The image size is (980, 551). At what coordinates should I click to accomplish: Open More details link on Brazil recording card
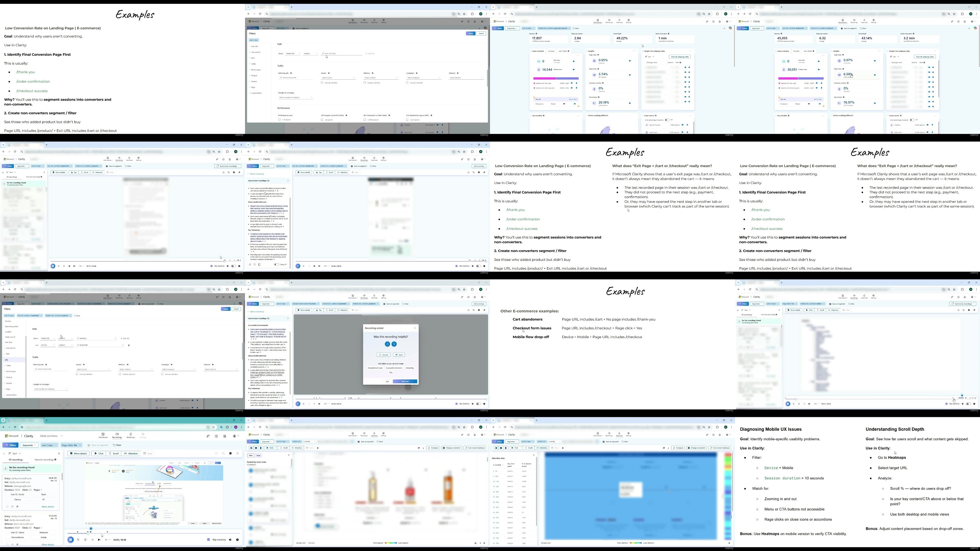click(48, 507)
